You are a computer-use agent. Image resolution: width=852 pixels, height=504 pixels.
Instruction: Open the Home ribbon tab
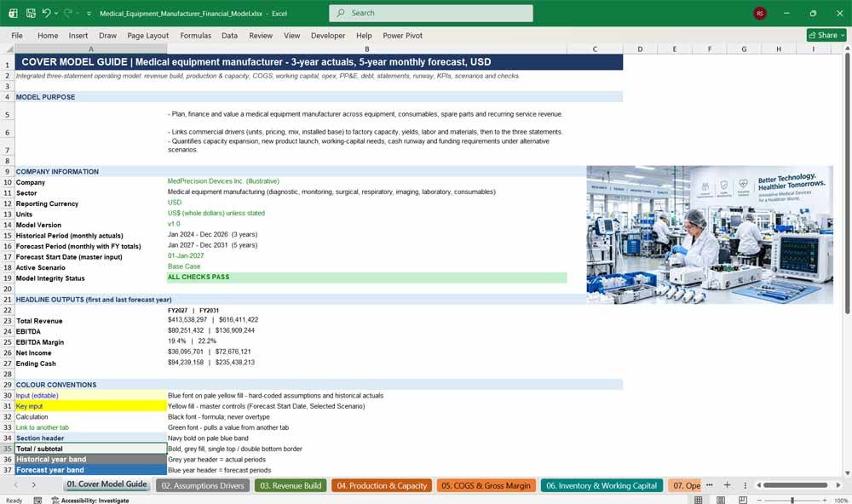coord(48,35)
